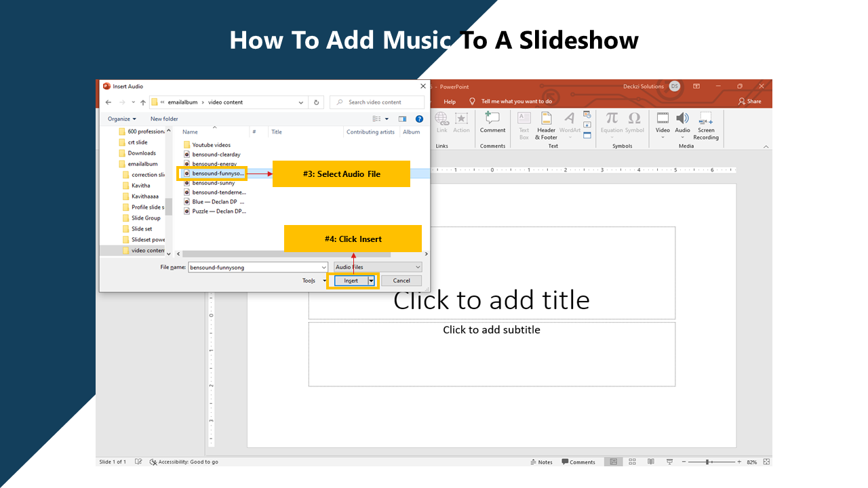Fit slide to current window

tap(766, 462)
